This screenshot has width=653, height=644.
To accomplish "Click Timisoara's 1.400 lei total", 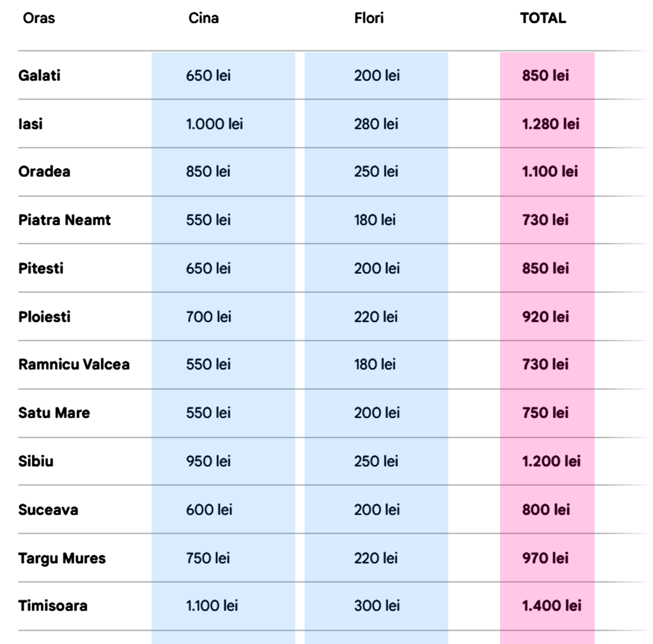I will tap(551, 606).
